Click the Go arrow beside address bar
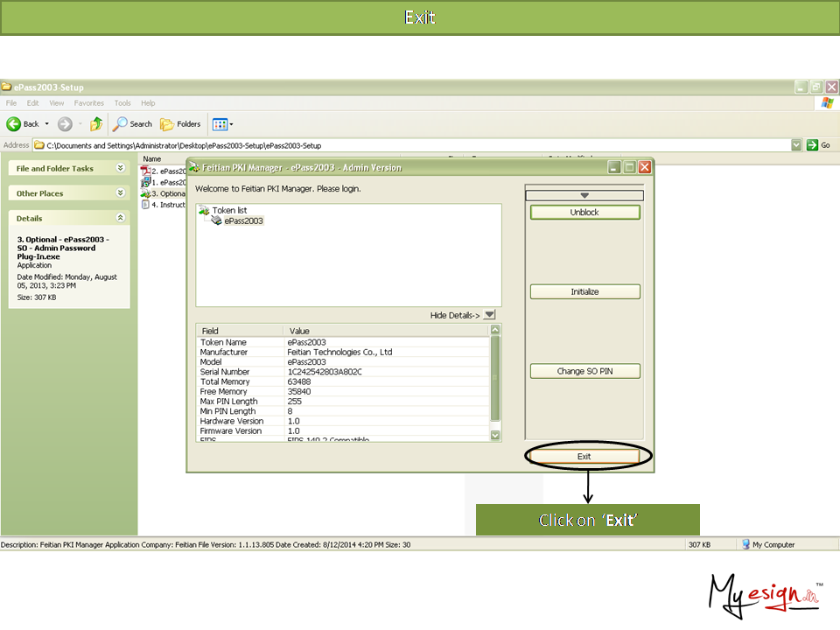The width and height of the screenshot is (840, 630). (813, 145)
